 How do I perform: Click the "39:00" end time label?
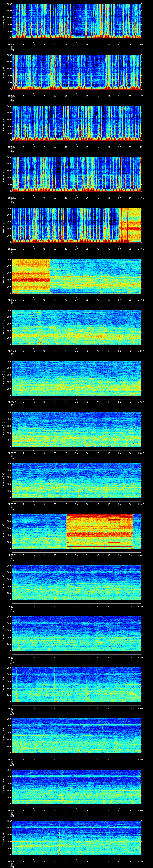141,504
